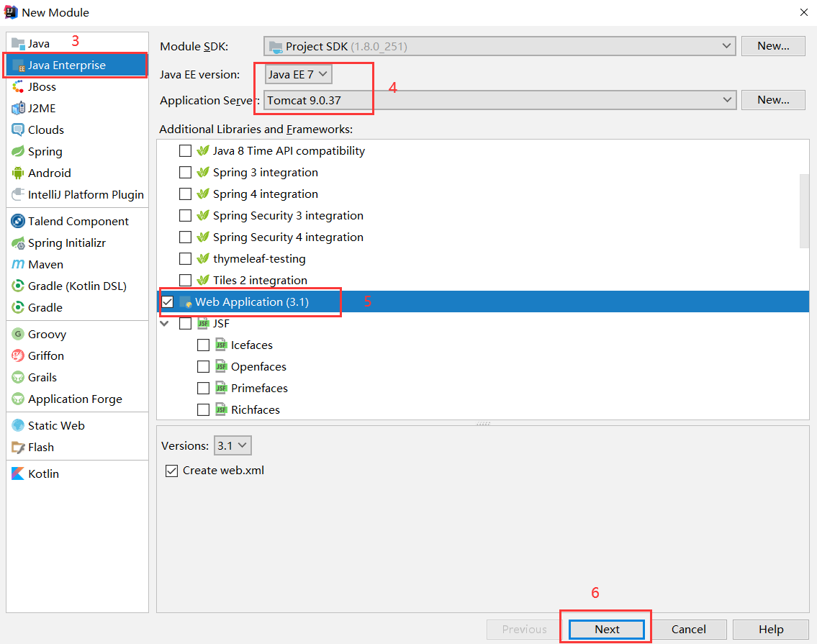817x644 pixels.
Task: Enable Spring Security 4 integration checkbox
Action: pos(186,237)
